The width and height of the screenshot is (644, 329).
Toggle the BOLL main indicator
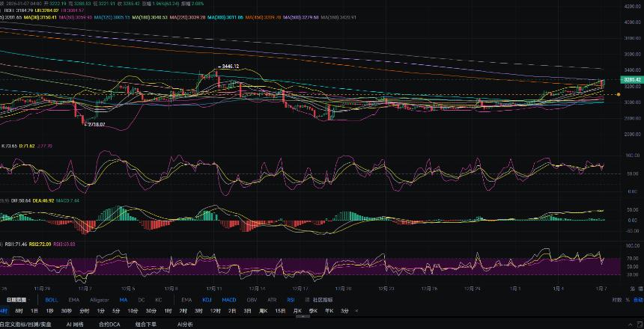52,300
